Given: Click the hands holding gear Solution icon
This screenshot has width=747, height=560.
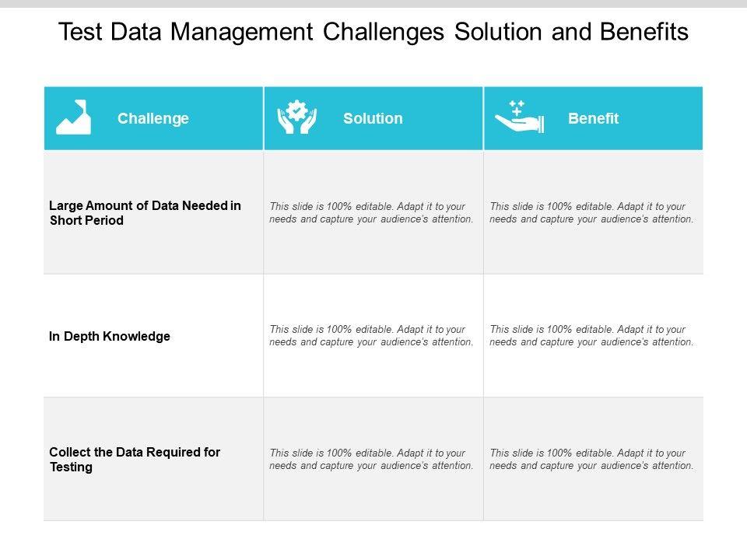Looking at the screenshot, I should 297,118.
